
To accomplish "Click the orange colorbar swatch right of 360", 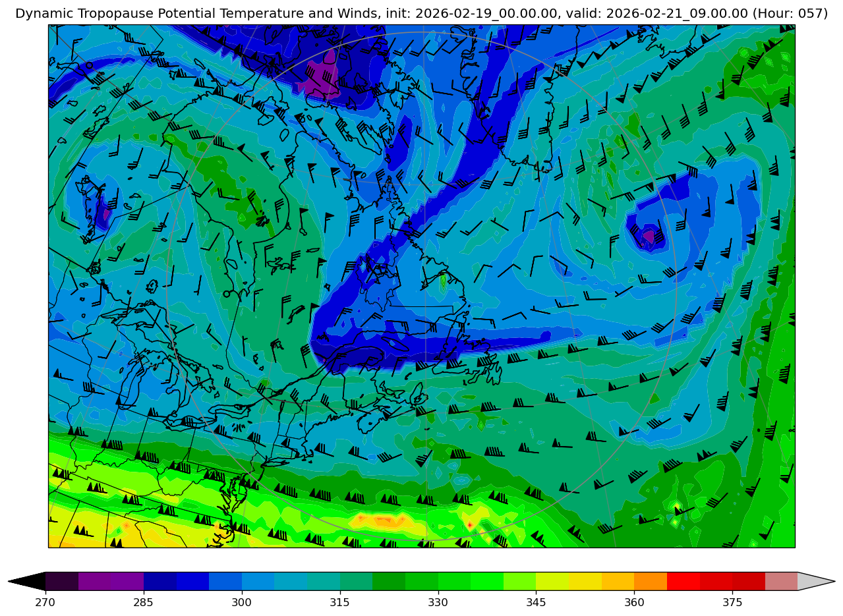I will tap(650, 581).
